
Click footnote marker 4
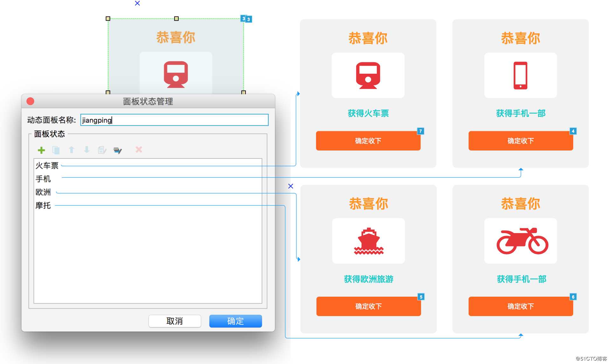[x=573, y=131]
